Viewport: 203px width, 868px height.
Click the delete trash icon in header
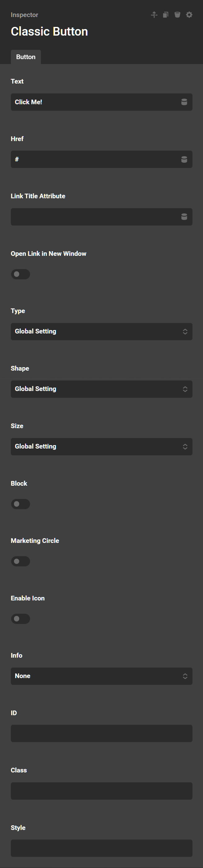pyautogui.click(x=177, y=15)
